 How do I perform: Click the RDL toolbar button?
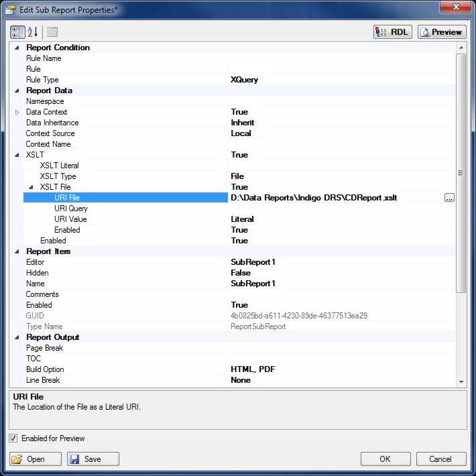(x=393, y=32)
